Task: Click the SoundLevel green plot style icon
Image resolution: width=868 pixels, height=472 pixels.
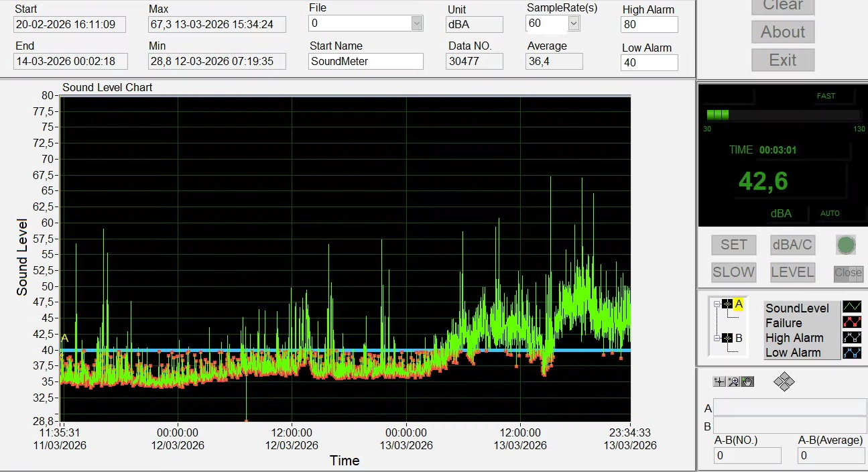Action: tap(852, 308)
